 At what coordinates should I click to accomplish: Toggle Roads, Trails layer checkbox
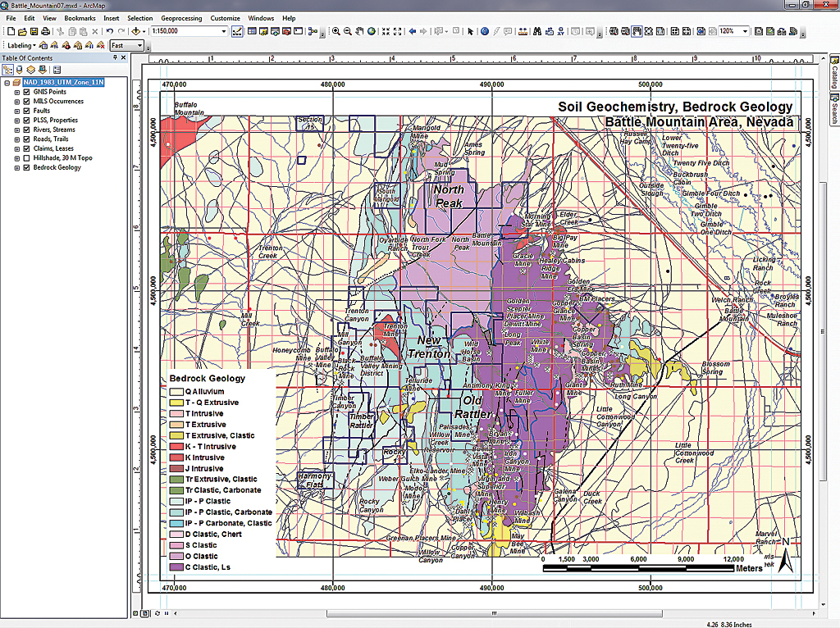pyautogui.click(x=26, y=139)
